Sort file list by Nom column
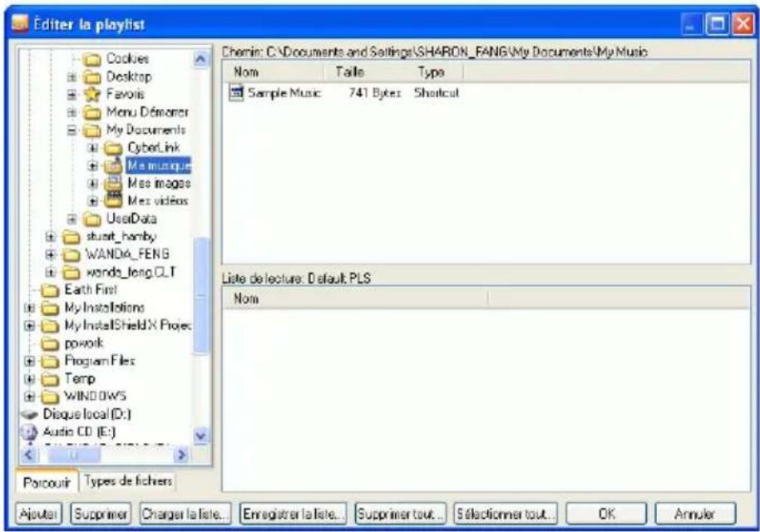 click(274, 72)
